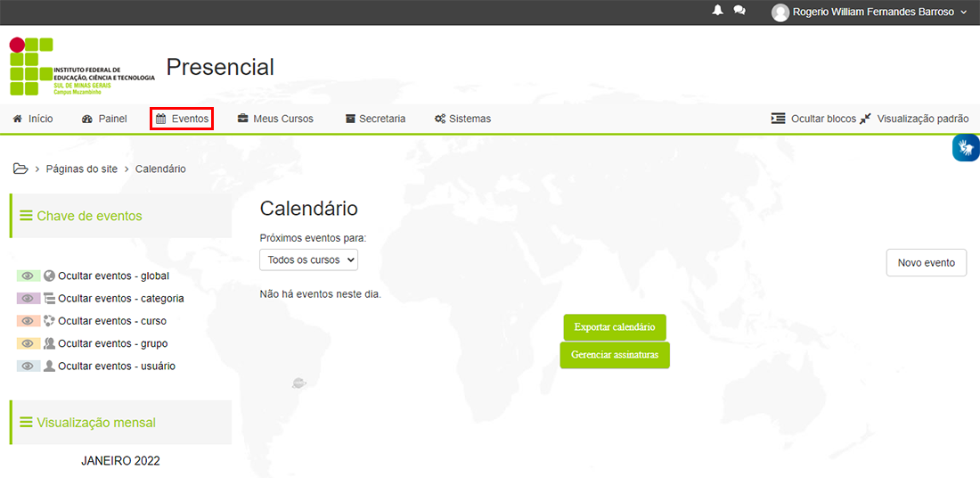
Task: Click Ocultar eventos - categoria link
Action: 121,299
